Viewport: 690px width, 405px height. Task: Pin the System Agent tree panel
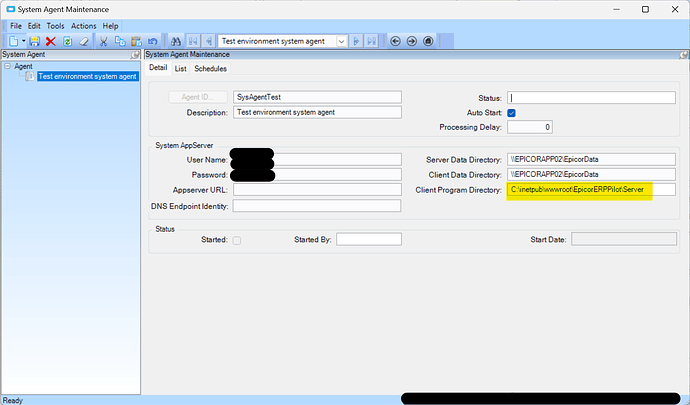coord(135,55)
